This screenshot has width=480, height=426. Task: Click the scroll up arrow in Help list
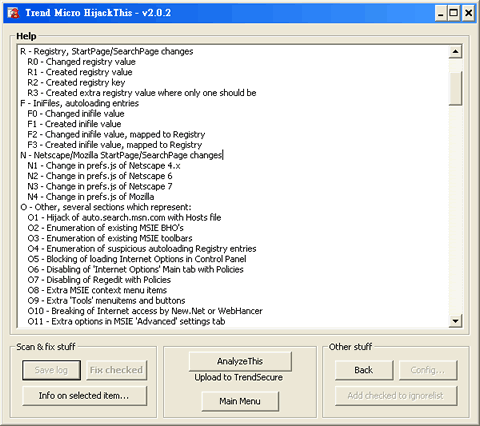pyautogui.click(x=455, y=52)
